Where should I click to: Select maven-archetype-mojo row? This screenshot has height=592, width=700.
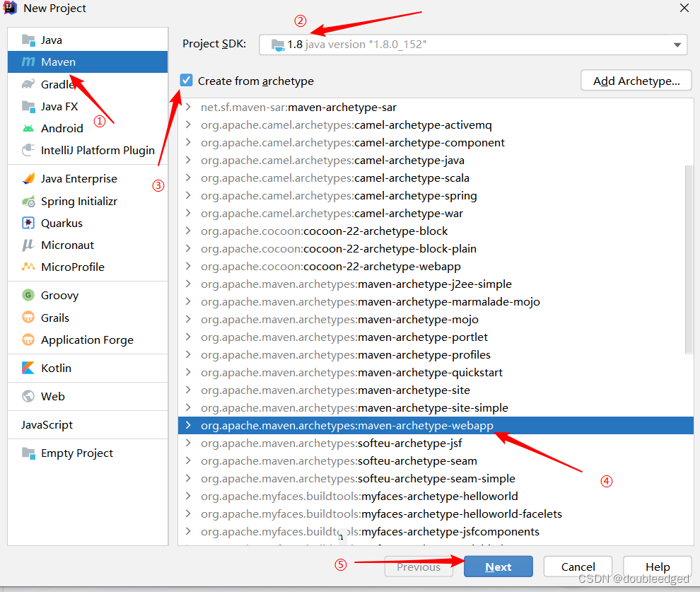[x=436, y=319]
